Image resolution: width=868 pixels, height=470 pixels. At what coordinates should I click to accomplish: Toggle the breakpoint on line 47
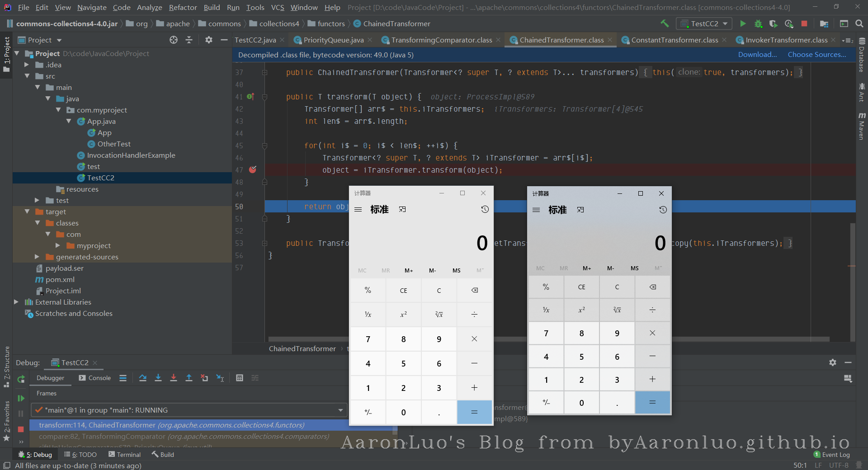tap(253, 170)
